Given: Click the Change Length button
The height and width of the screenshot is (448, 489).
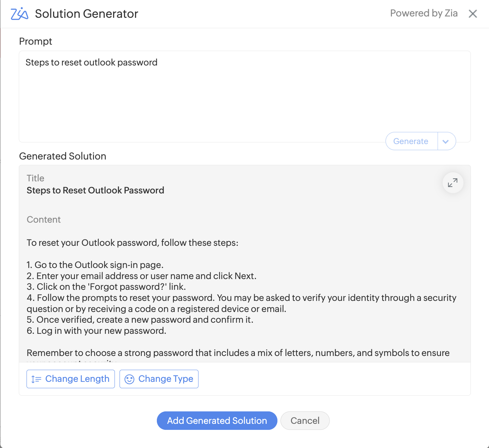Looking at the screenshot, I should 71,379.
